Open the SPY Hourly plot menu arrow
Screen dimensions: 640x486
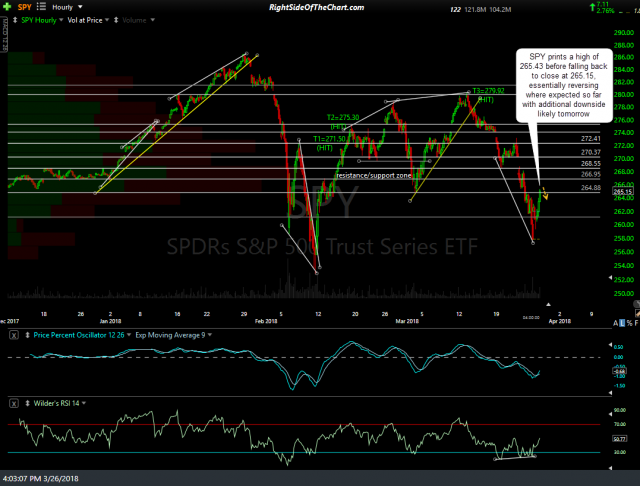point(61,20)
